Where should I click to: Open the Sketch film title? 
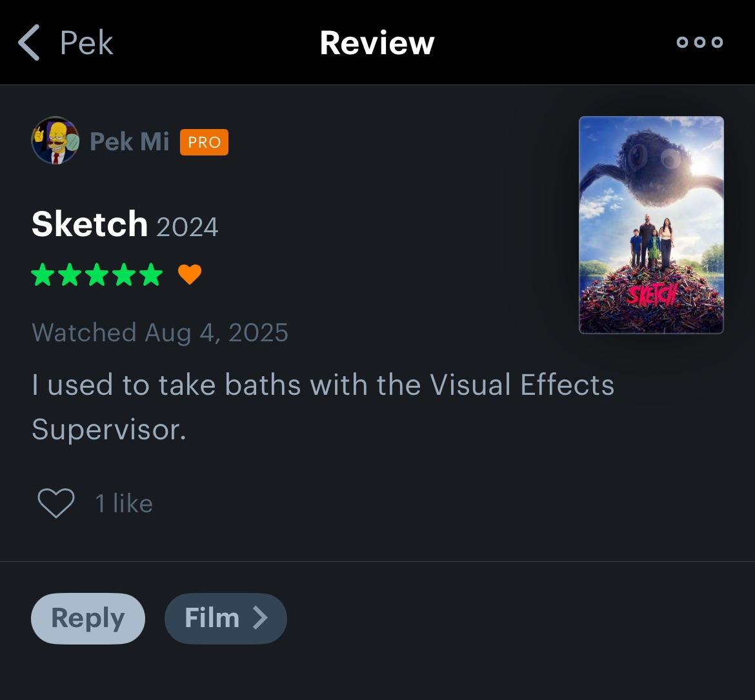pyautogui.click(x=90, y=224)
